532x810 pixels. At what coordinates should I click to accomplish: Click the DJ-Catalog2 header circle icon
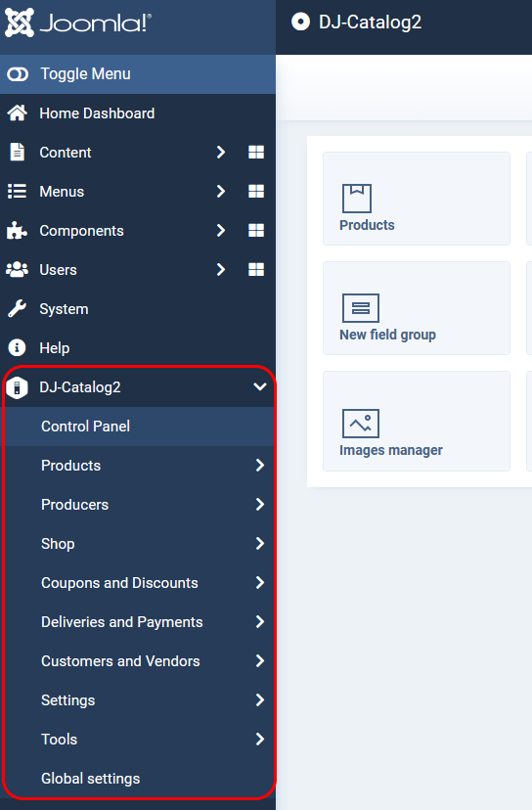coord(300,22)
